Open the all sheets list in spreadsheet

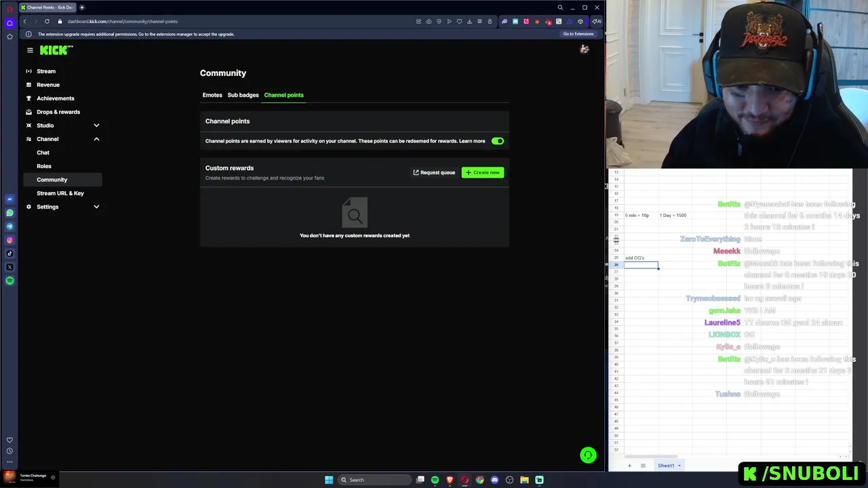643,466
